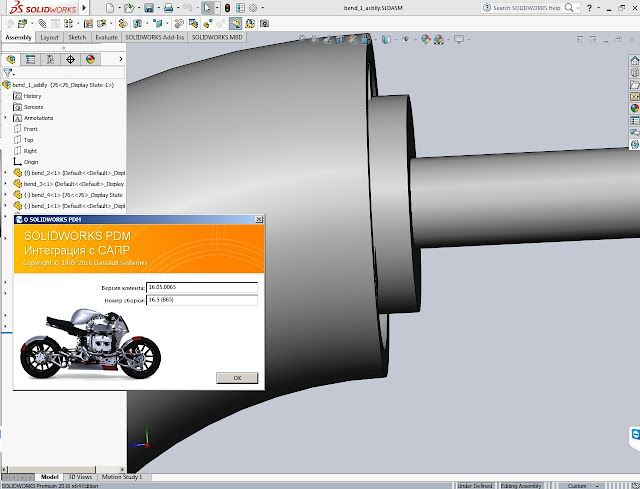Click the Edit Appearance icon in view toolbar
Screen dimensions: 640x489
426,40
